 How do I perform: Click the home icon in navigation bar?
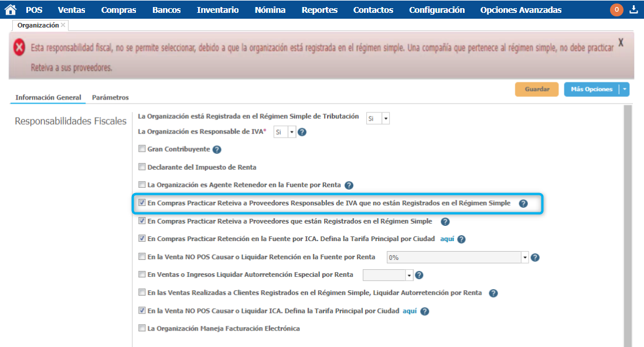[x=10, y=9]
